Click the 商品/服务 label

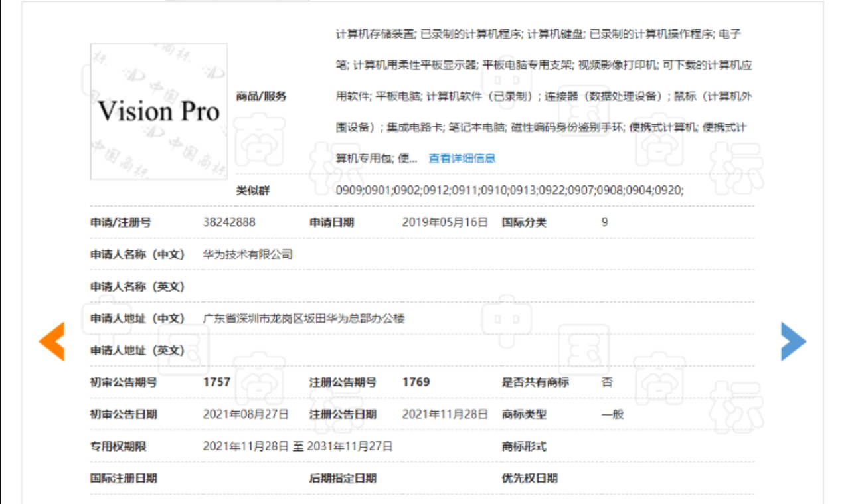[x=262, y=96]
